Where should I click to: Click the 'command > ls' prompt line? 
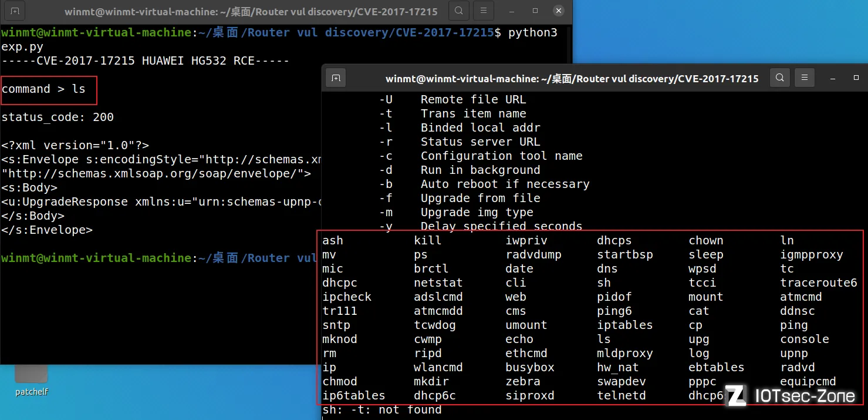43,89
